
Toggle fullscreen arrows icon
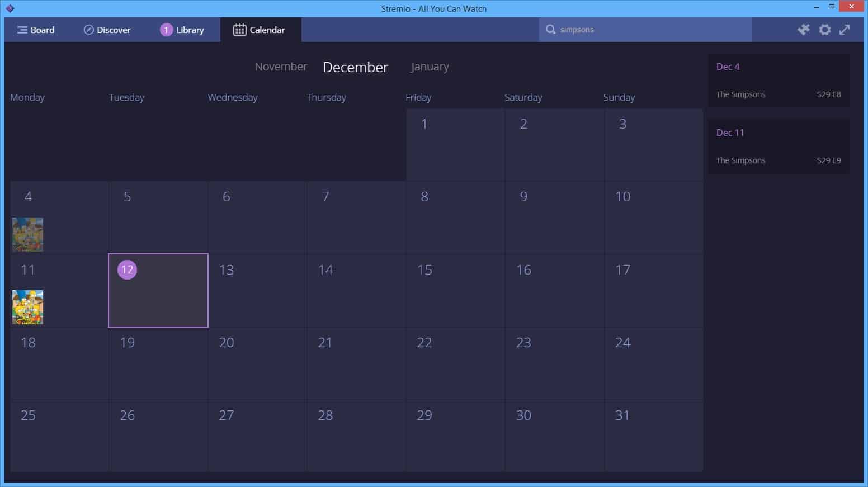pyautogui.click(x=845, y=30)
